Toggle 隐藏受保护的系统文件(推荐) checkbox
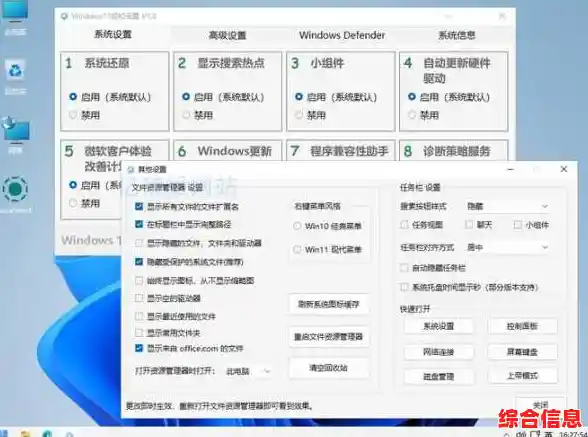Image resolution: width=588 pixels, height=437 pixels. (x=139, y=261)
